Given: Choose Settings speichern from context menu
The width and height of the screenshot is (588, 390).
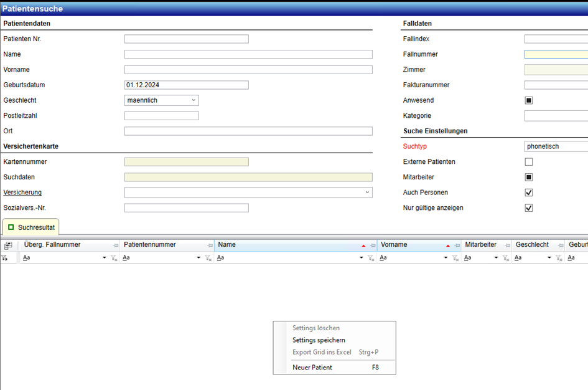Looking at the screenshot, I should coord(335,340).
